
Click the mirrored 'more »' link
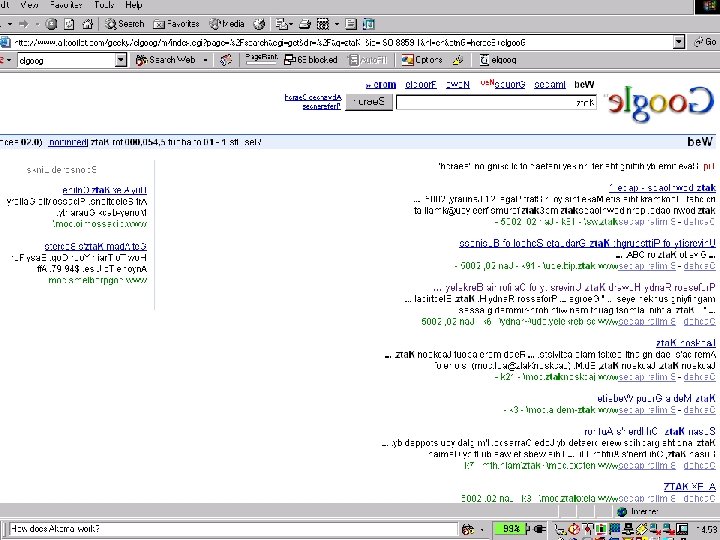(x=381, y=84)
